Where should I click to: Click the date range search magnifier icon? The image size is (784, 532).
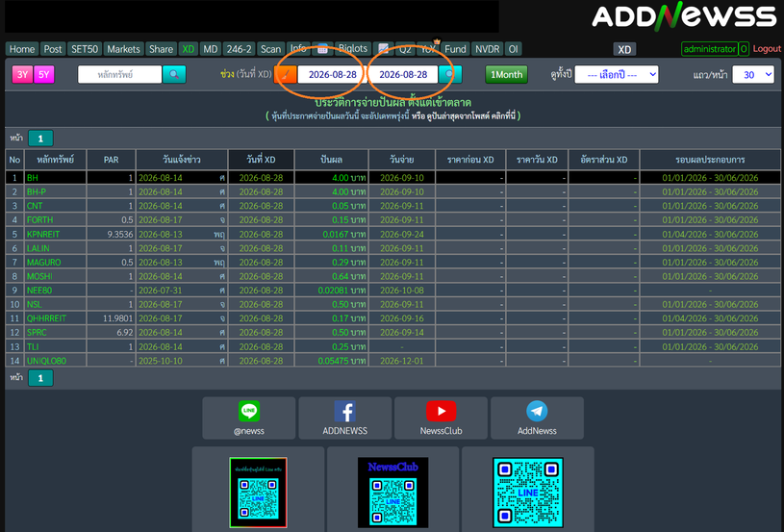(450, 74)
